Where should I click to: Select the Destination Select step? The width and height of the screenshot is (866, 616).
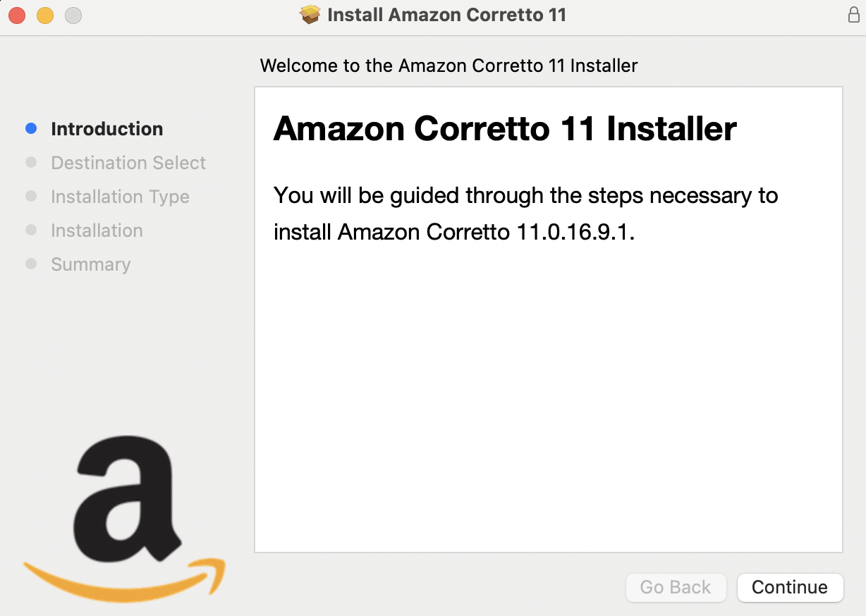point(128,162)
